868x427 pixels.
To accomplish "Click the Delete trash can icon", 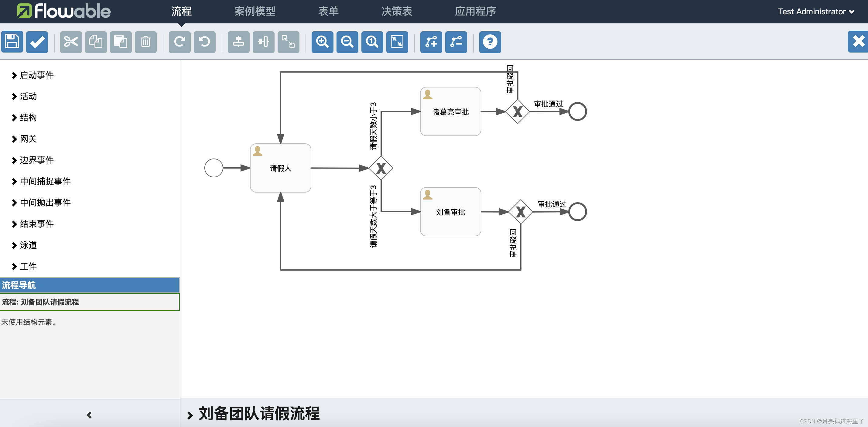I will [145, 42].
